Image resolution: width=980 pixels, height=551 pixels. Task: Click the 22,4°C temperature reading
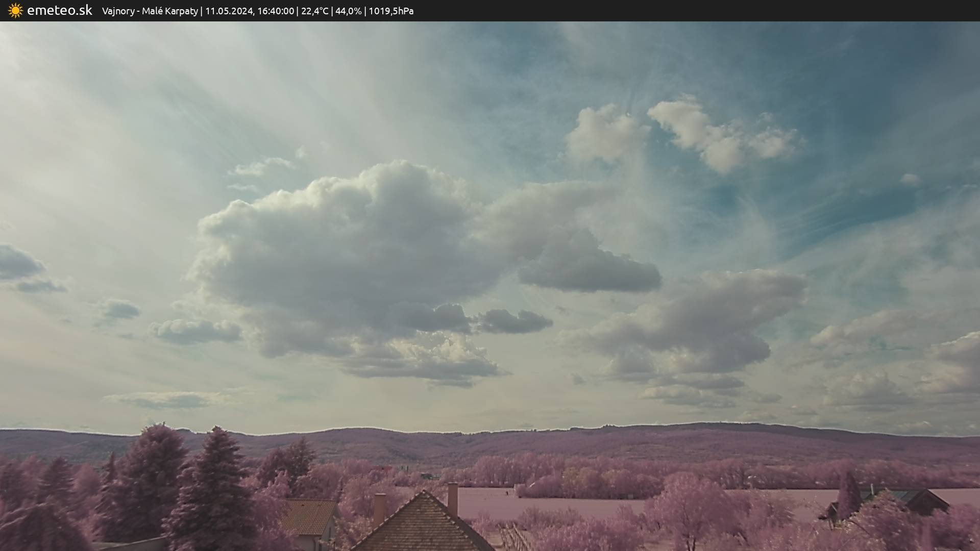click(x=314, y=11)
